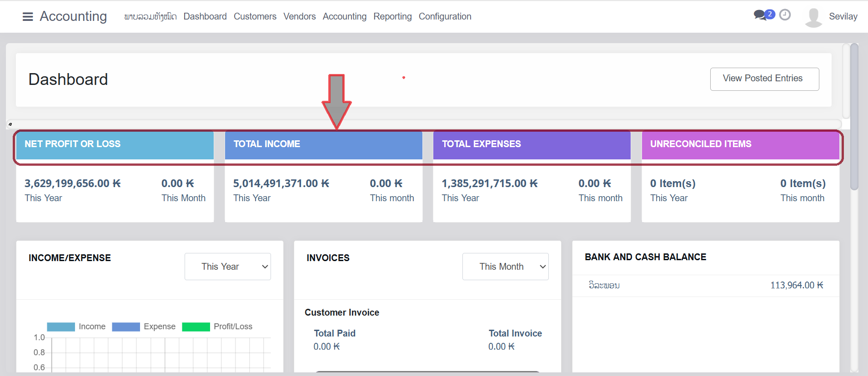Expand the Income/Expense This Year dropdown
Screen dimensions: 868x376
point(227,267)
